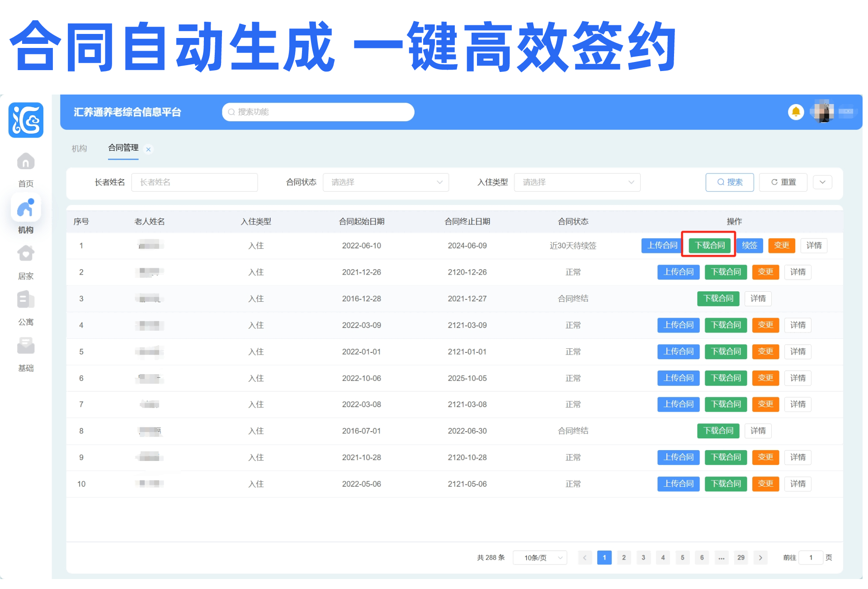Click the user avatar in header
Screen dimensions: 868x589
pyautogui.click(x=822, y=111)
